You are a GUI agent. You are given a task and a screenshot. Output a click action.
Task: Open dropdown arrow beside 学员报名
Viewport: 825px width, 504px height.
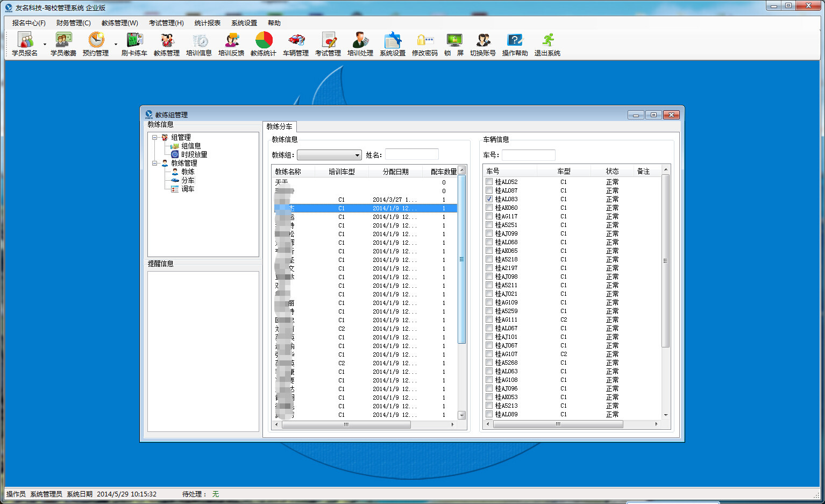click(x=45, y=44)
